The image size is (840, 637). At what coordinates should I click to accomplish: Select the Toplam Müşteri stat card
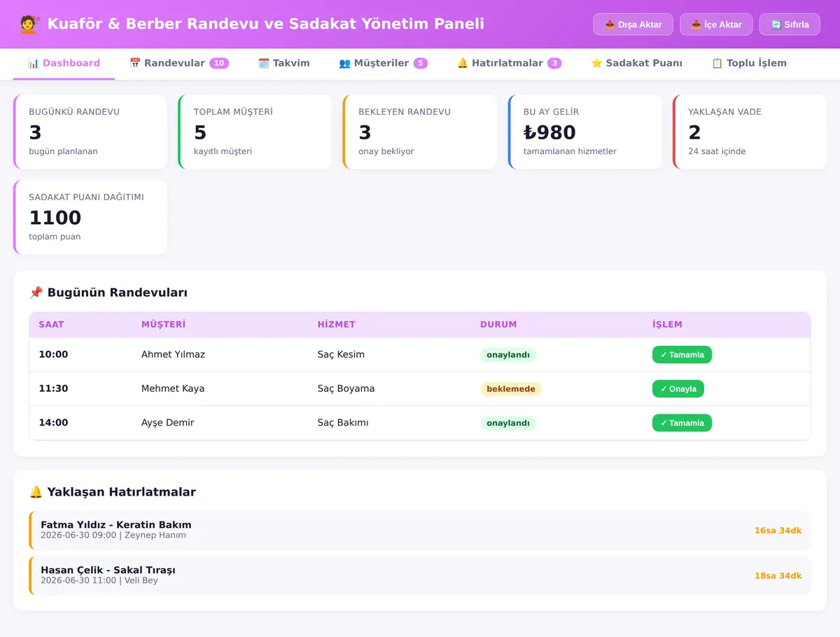[x=255, y=132]
